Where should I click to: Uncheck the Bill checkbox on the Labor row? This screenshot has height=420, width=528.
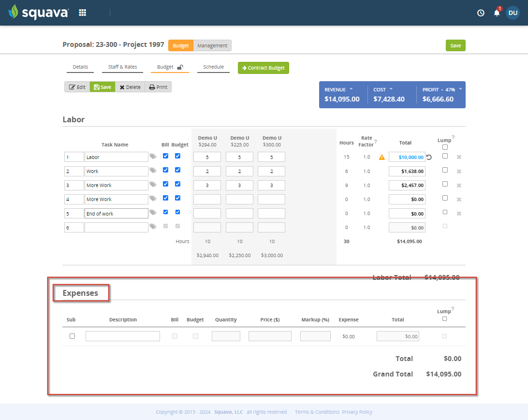(x=165, y=157)
